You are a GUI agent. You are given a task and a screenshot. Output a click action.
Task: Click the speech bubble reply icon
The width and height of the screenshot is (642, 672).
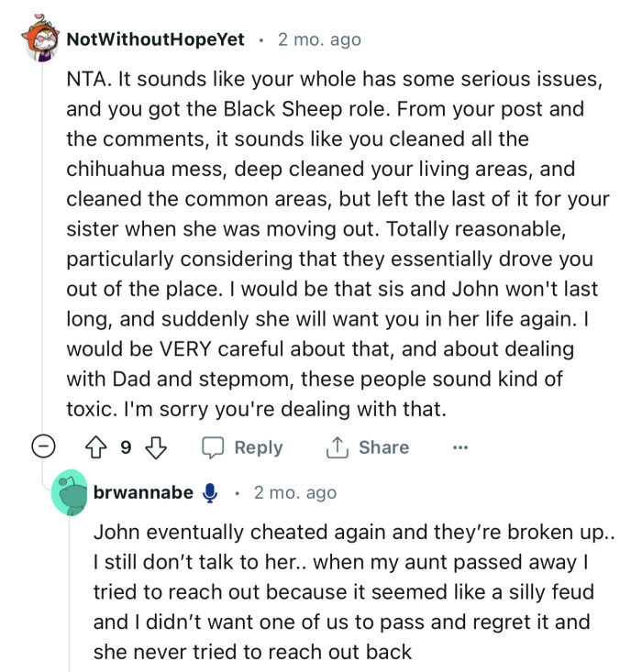click(213, 447)
